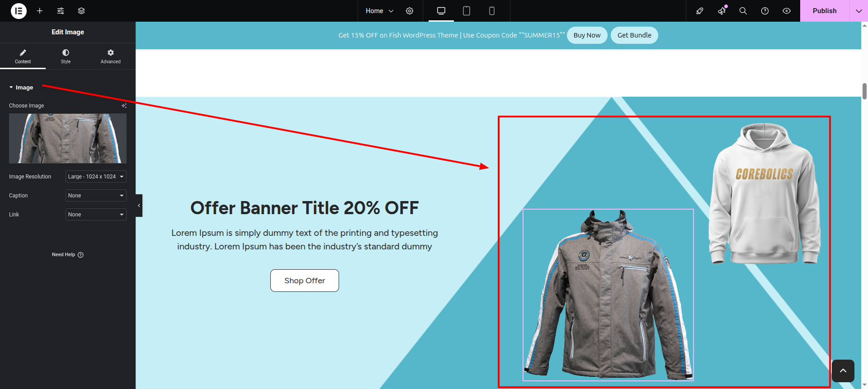Open the Finder search icon
This screenshot has width=868, height=389.
point(743,11)
